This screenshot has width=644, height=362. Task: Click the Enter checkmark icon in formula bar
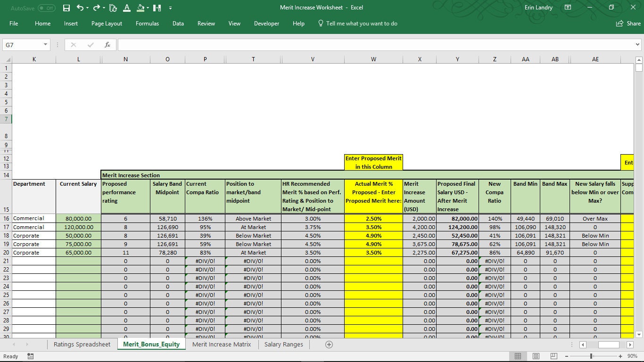(91, 45)
